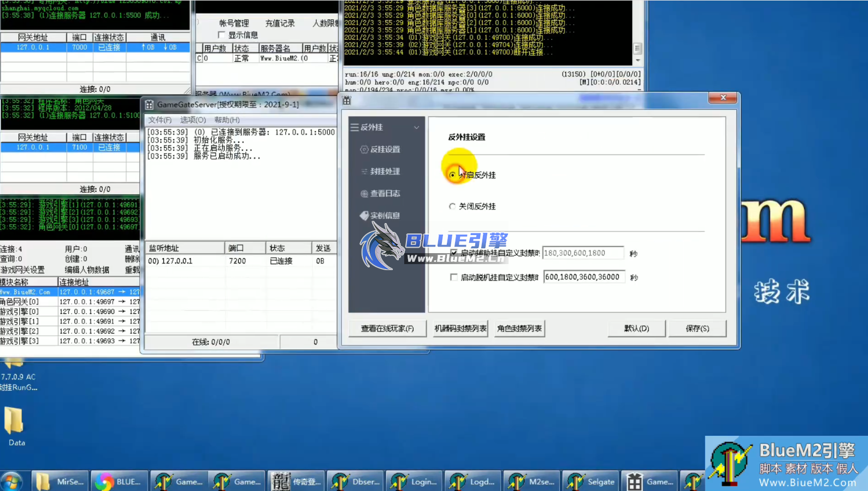Open the 选项(O) menu in GameGateServer
The height and width of the screenshot is (491, 868).
click(x=193, y=120)
